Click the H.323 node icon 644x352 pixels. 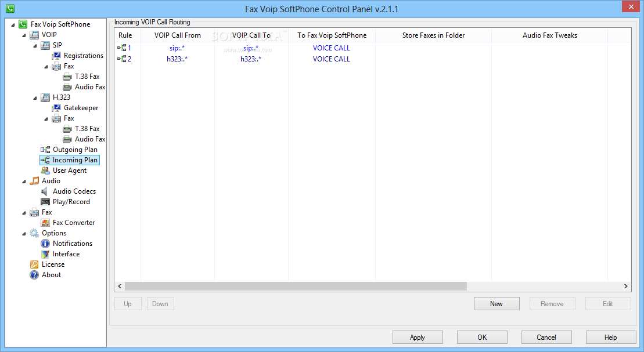(45, 97)
